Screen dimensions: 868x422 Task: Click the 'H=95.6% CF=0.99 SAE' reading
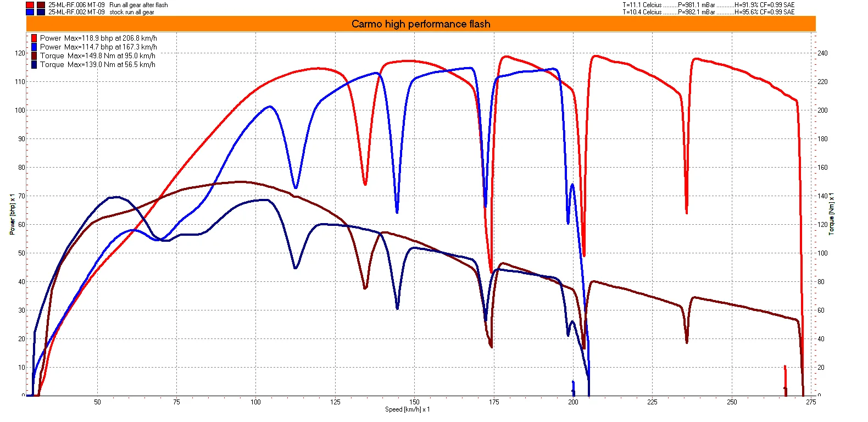tap(764, 12)
